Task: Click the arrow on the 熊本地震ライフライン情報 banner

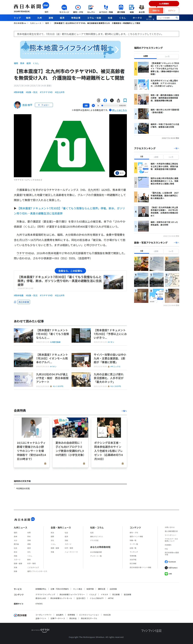Action: (117, 50)
